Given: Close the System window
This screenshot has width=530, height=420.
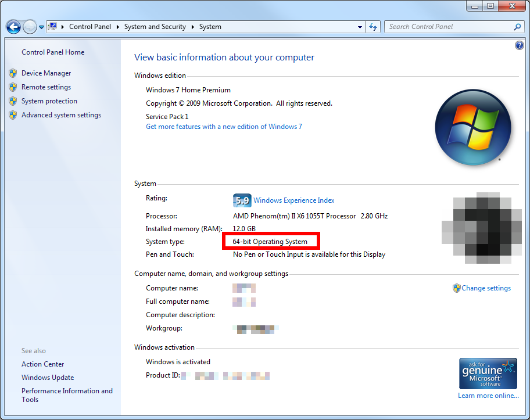Looking at the screenshot, I should [512, 6].
